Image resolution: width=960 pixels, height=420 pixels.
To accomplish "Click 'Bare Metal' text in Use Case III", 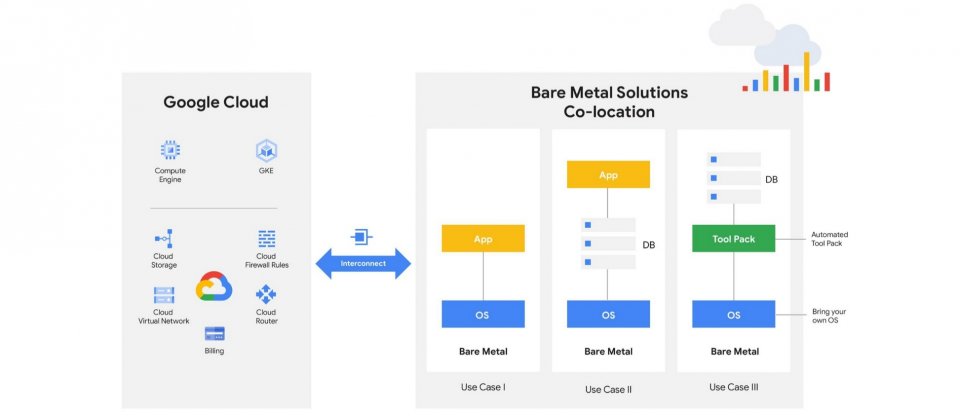I will tap(734, 351).
